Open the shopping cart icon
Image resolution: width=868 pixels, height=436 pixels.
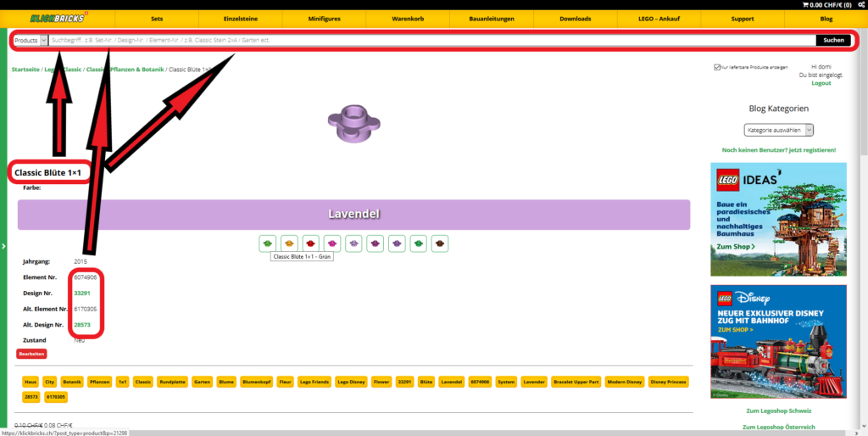pos(805,5)
